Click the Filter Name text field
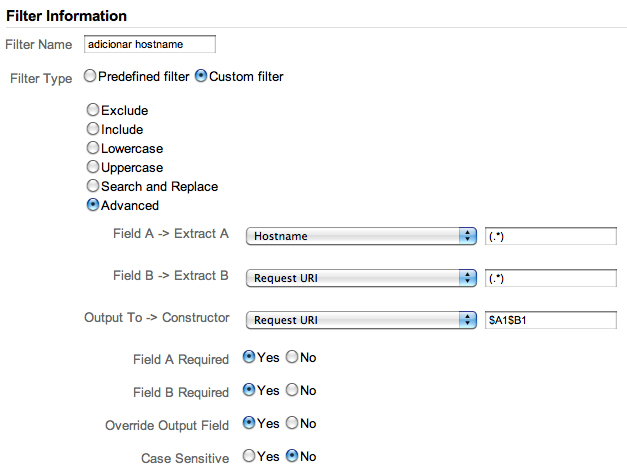 coord(150,44)
